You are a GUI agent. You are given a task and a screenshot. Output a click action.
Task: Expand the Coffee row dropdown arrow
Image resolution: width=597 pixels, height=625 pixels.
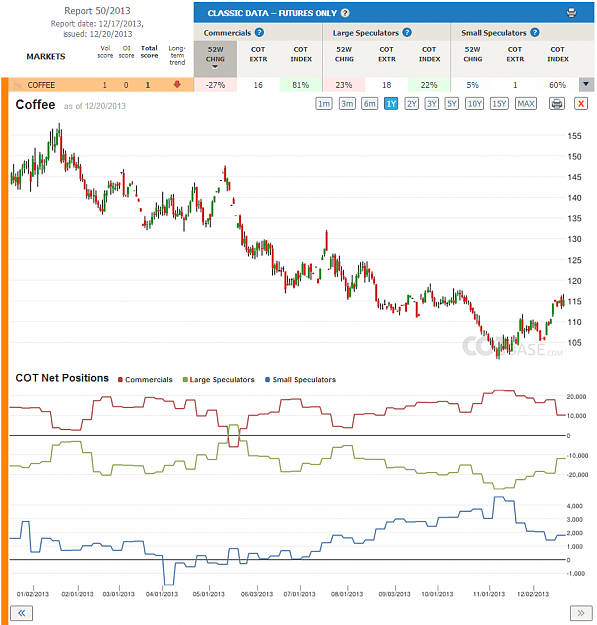585,84
